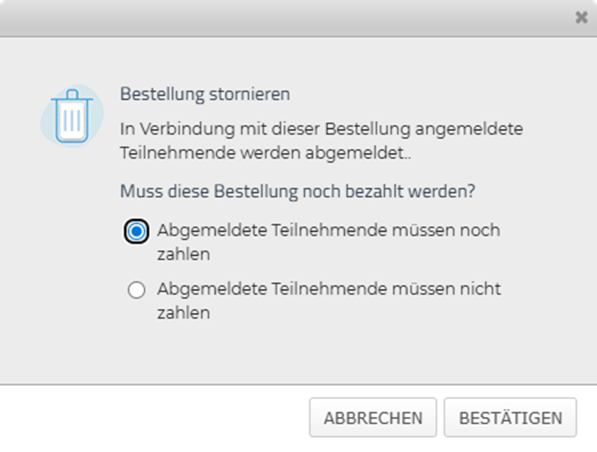The image size is (597, 452).
Task: Click the trash can icon
Action: [72, 116]
